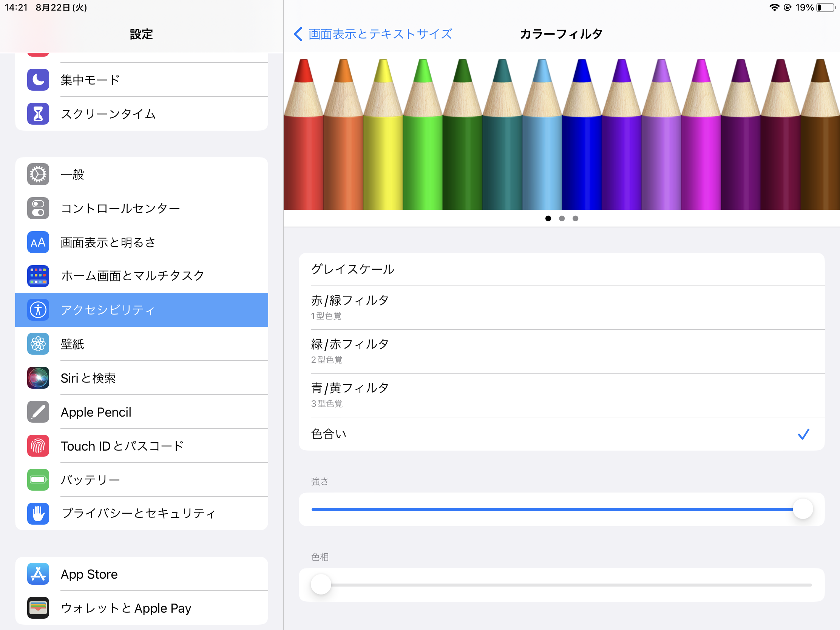Open プライバシーとセキュリティ row
The width and height of the screenshot is (840, 630).
142,514
